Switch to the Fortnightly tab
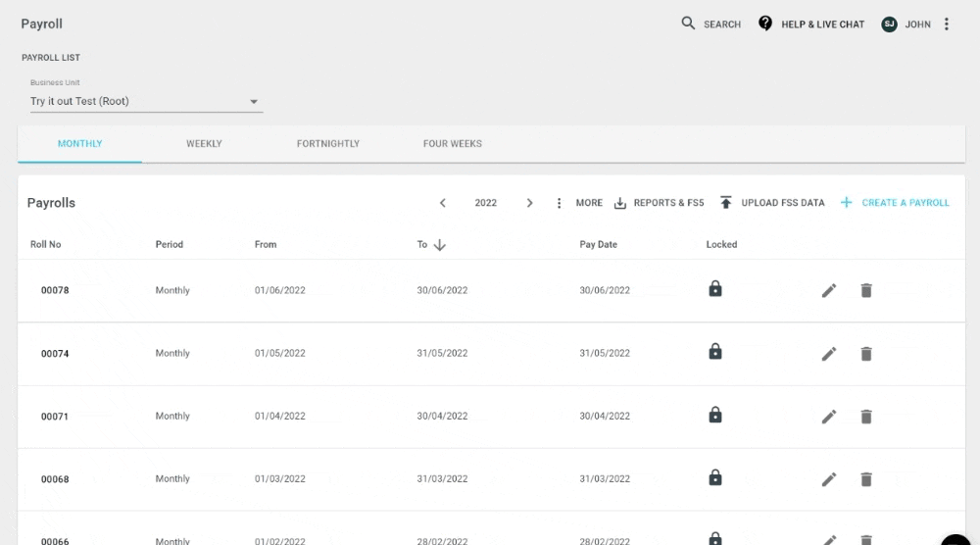The height and width of the screenshot is (545, 980). tap(328, 144)
